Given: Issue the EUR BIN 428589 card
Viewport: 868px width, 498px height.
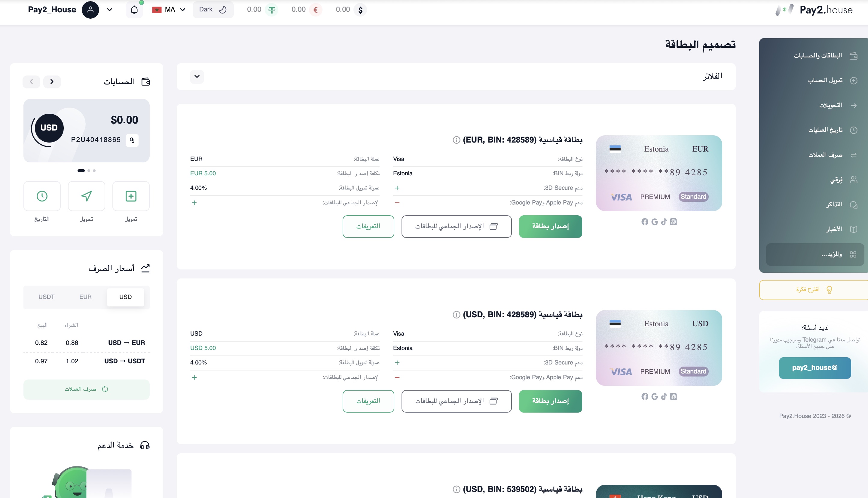Looking at the screenshot, I should tap(550, 226).
